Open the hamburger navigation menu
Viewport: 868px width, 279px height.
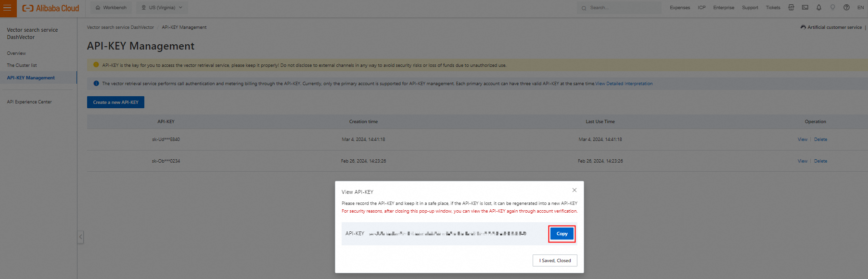[8, 8]
